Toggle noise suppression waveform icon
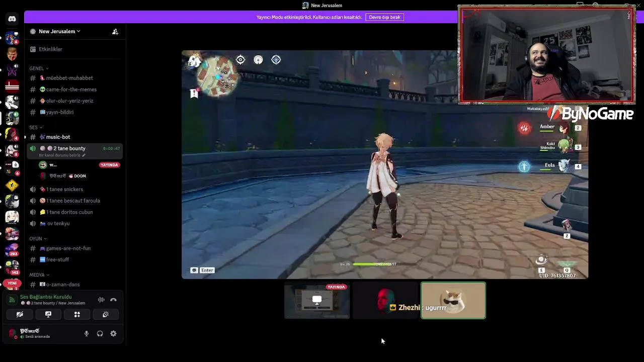Viewport: 644px width, 362px height. click(x=101, y=300)
